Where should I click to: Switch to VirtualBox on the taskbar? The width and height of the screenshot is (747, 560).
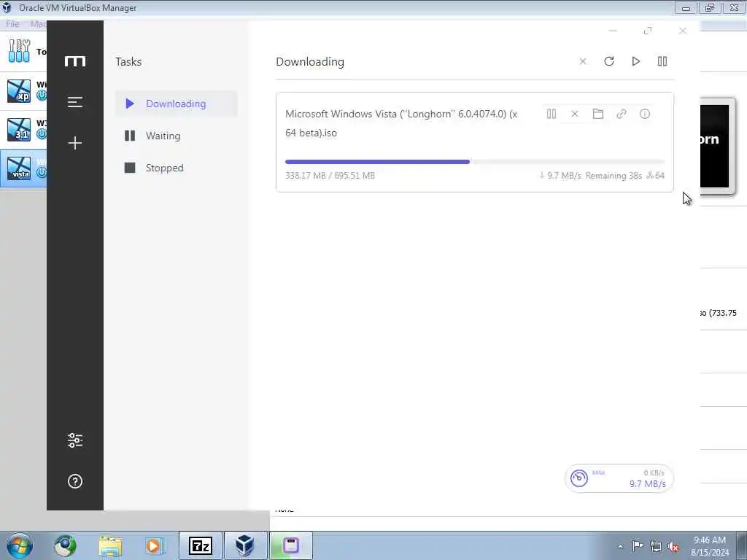point(245,545)
